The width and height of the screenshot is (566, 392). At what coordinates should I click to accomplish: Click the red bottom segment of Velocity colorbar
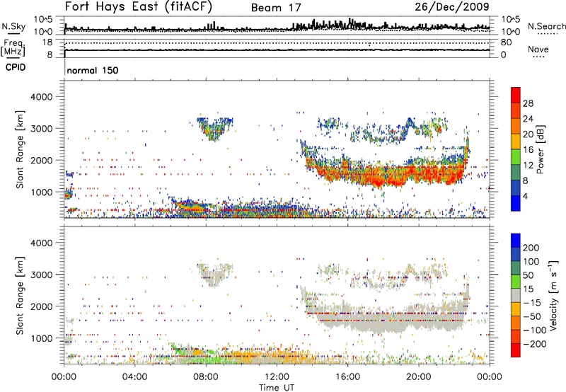[516, 350]
